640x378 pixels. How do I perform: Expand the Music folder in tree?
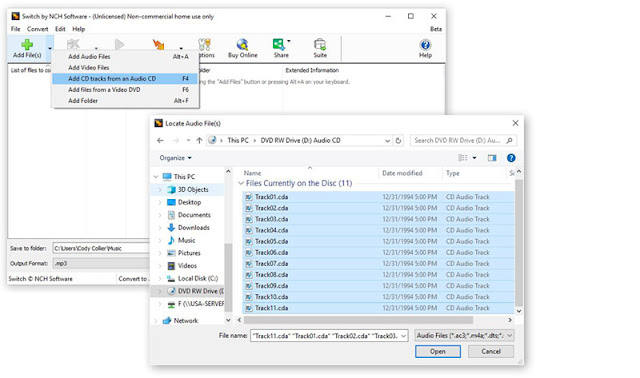click(160, 240)
